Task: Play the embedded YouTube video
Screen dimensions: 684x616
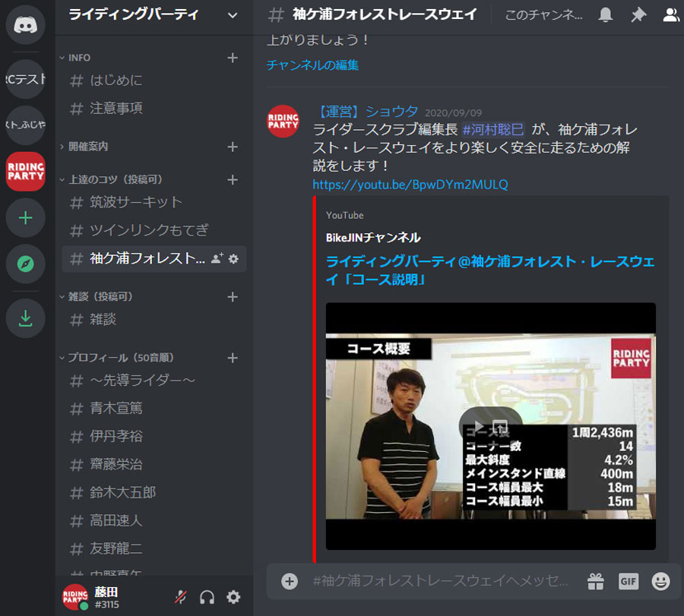Action: (479, 425)
